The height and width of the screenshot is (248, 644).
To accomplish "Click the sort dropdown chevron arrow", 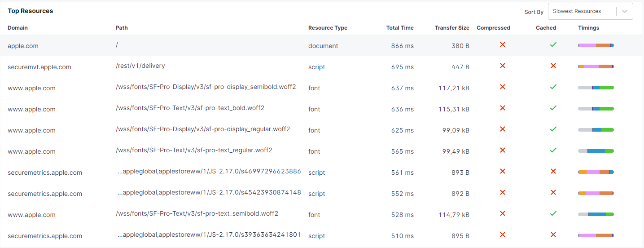I will click(625, 12).
